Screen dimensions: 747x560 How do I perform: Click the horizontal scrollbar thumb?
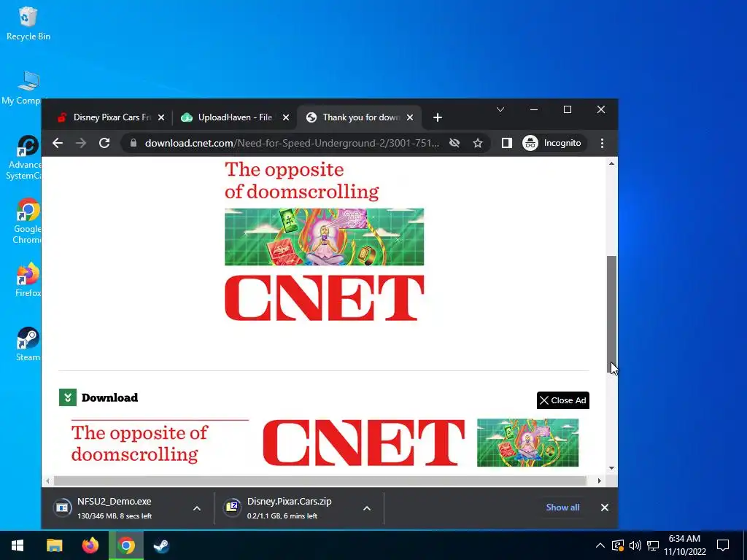click(x=320, y=481)
